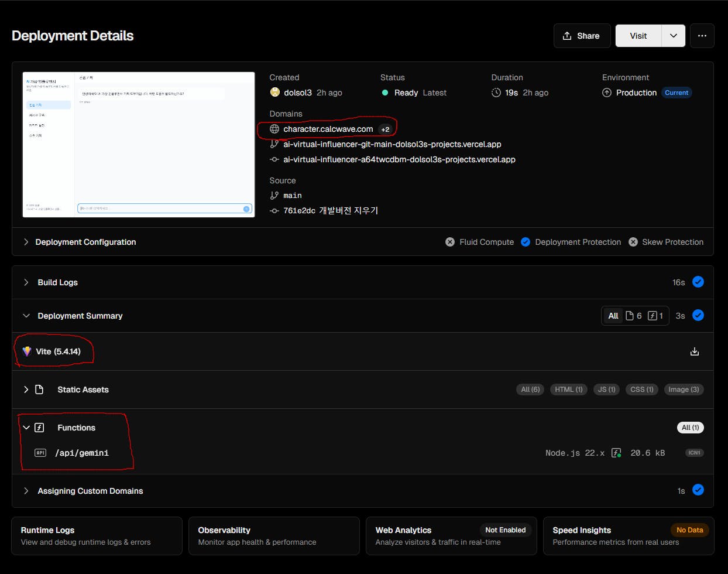This screenshot has width=728, height=574.
Task: Select the static files filter showing 6
Action: pyautogui.click(x=634, y=316)
